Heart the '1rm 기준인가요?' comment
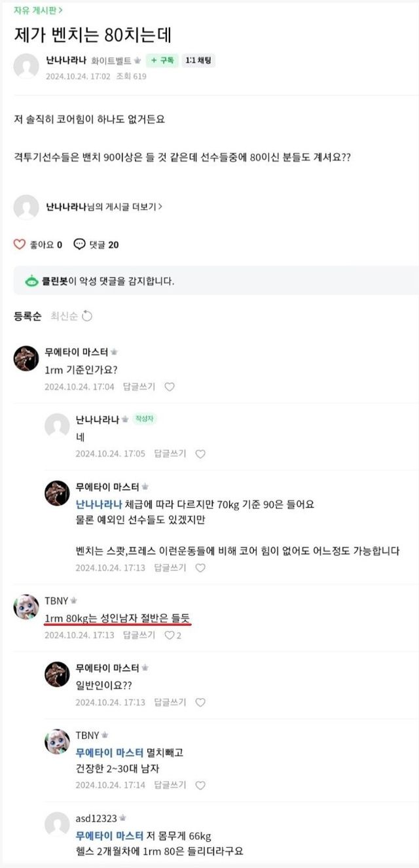 (170, 387)
